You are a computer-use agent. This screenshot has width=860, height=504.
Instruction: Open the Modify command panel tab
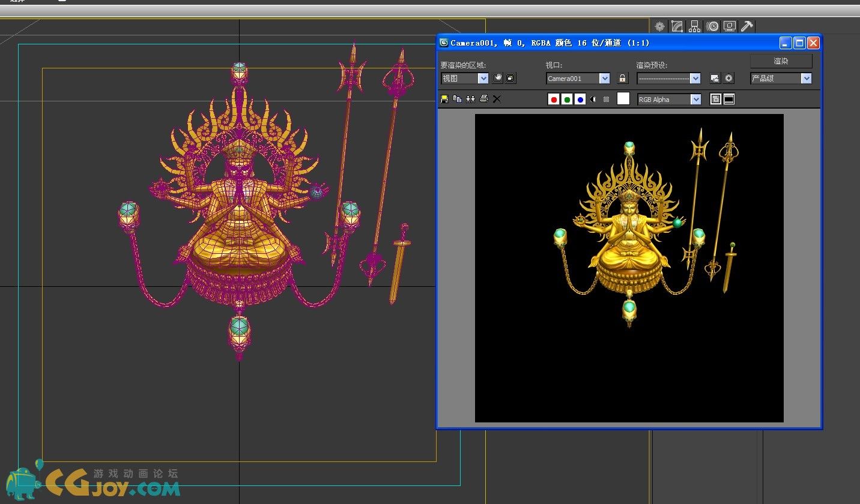pos(677,26)
